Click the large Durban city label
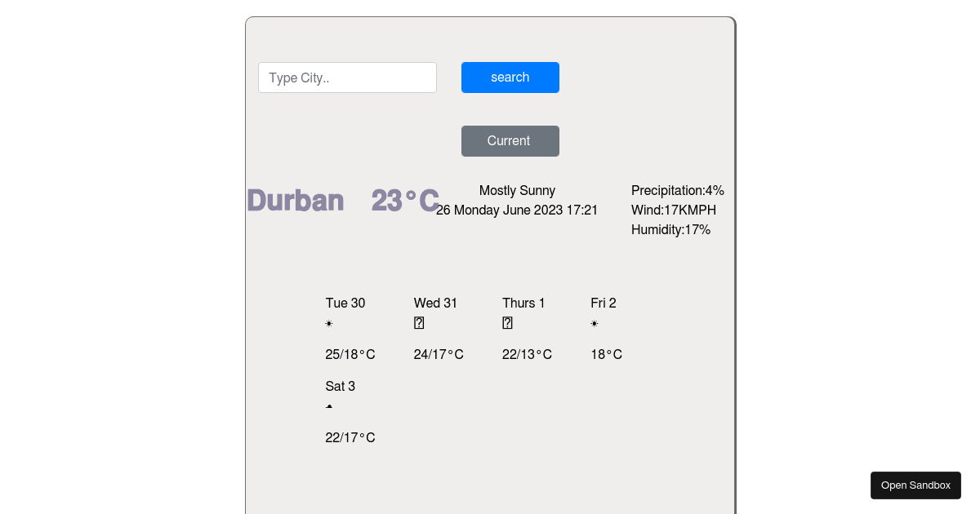Image resolution: width=980 pixels, height=514 pixels. tap(296, 200)
